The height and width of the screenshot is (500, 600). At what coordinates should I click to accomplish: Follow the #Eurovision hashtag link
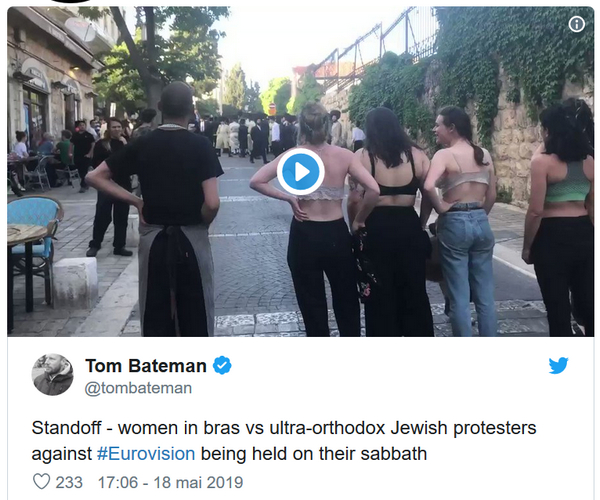146,454
